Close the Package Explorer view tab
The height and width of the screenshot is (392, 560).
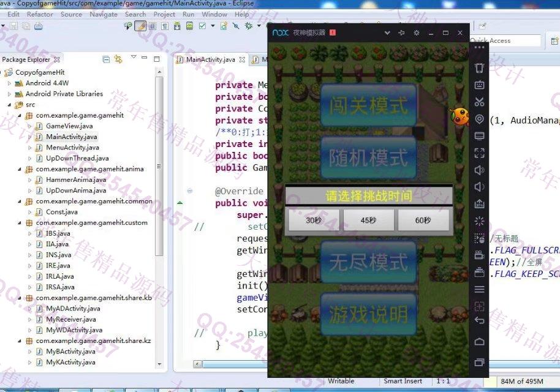point(57,59)
